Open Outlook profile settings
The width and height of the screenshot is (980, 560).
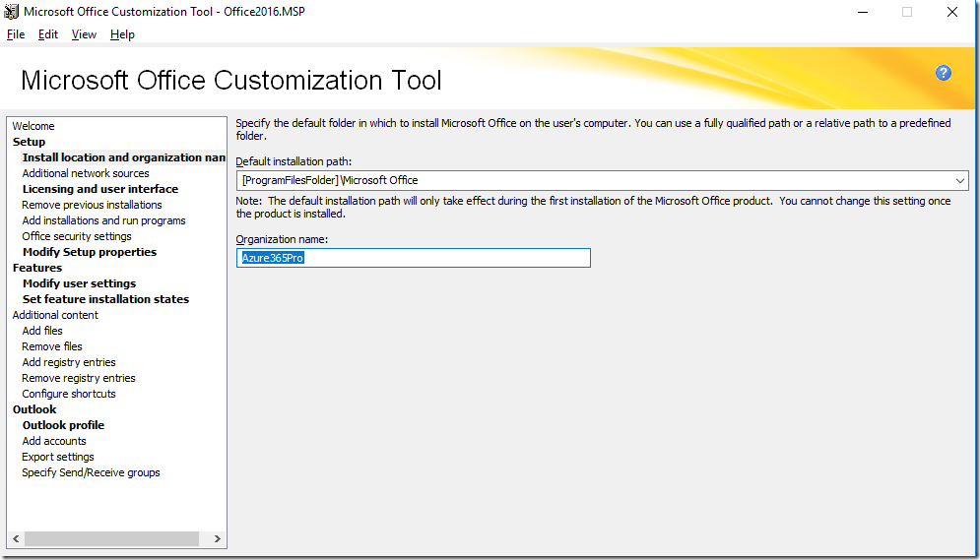(x=63, y=425)
